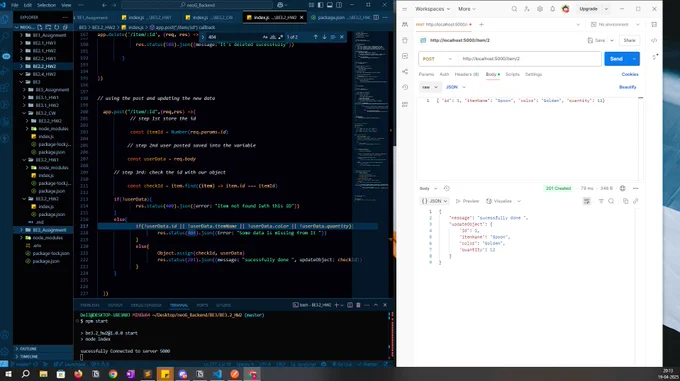Close the editor find widget

tap(341, 37)
